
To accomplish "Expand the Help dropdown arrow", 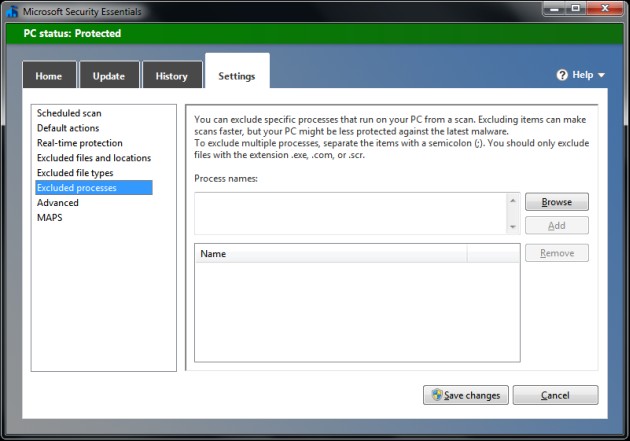I will coord(601,75).
